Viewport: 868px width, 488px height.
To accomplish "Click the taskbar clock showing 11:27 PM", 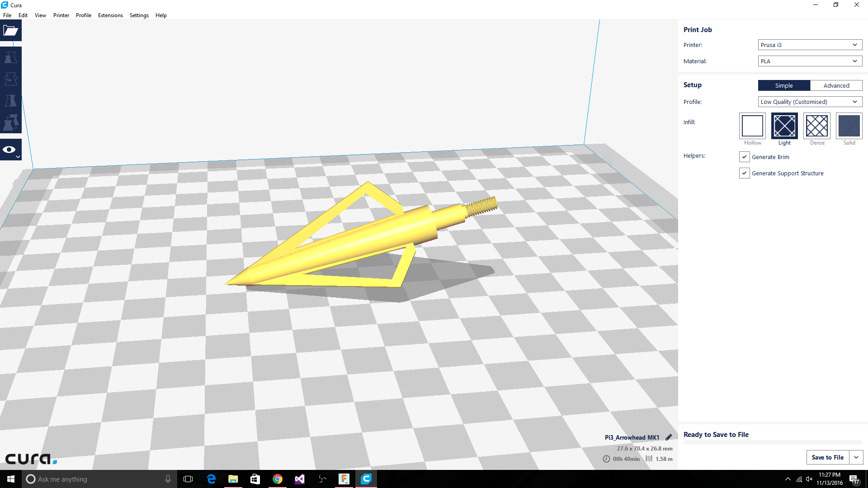I will click(x=830, y=479).
